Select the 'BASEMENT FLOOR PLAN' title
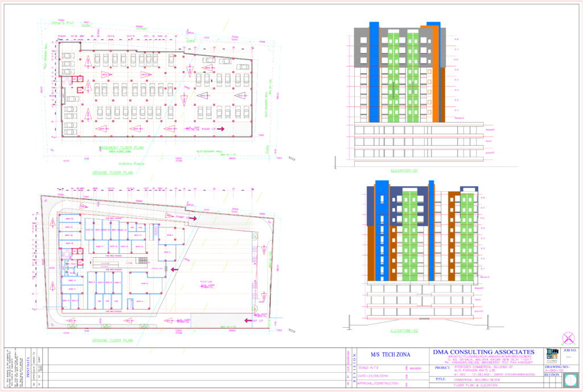This screenshot has width=583, height=392. click(121, 147)
